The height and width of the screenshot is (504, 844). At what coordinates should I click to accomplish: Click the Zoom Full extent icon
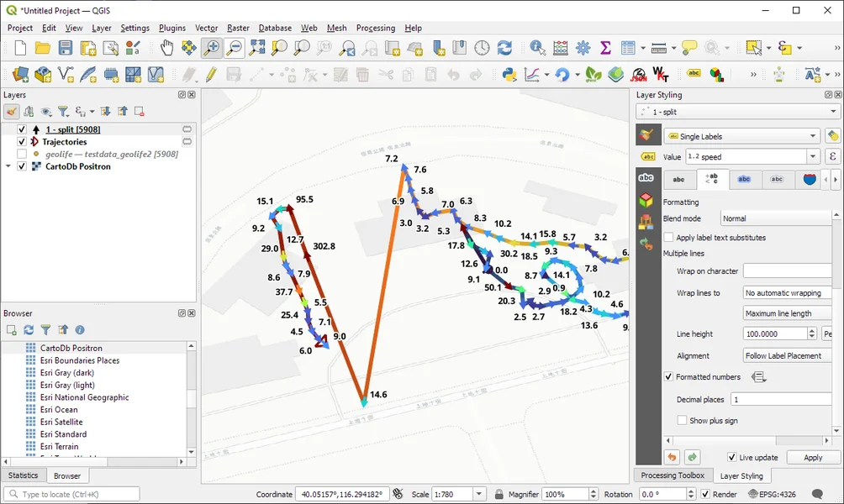click(257, 48)
